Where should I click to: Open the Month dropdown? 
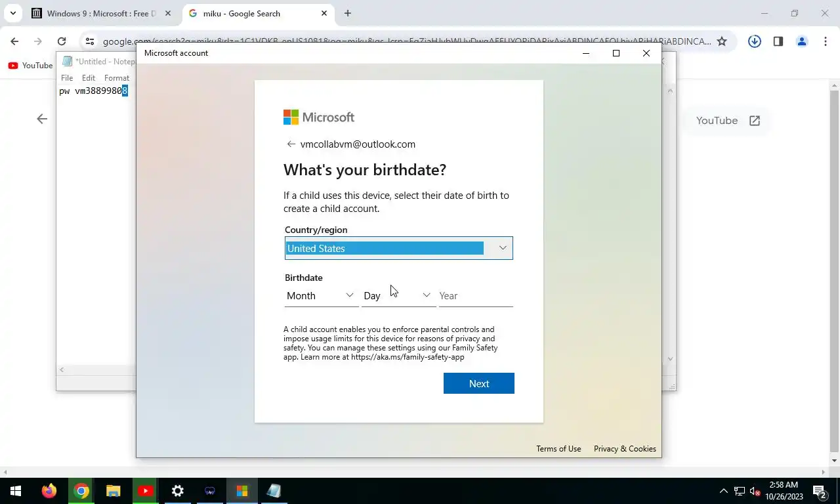[321, 296]
